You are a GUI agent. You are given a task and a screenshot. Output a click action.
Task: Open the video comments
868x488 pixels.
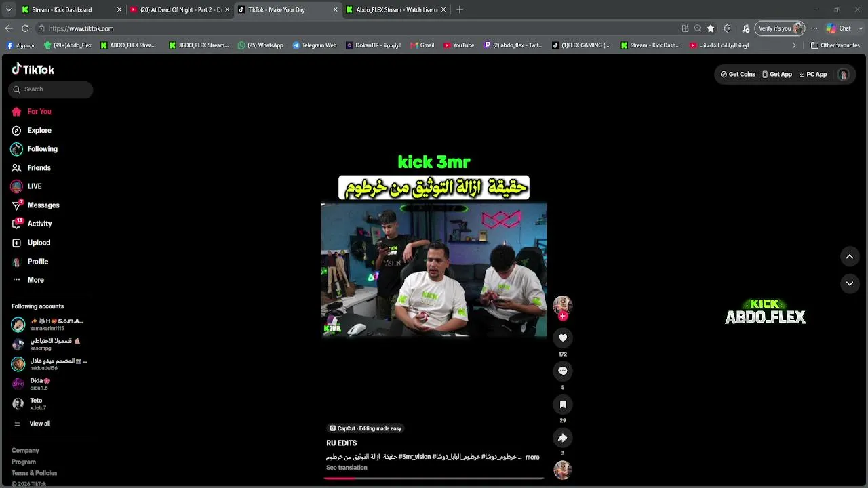[x=562, y=371]
